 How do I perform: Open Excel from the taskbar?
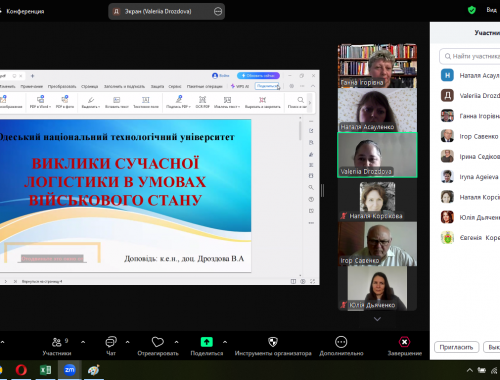coord(45,370)
